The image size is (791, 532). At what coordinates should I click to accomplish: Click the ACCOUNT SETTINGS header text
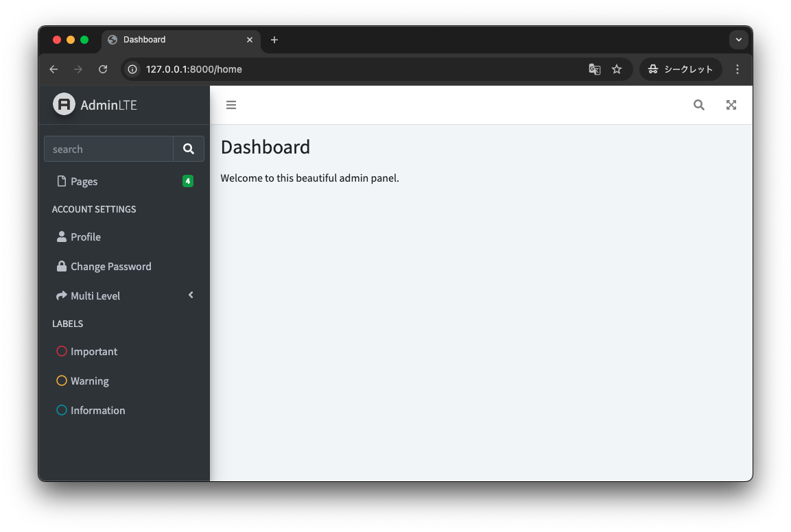[94, 209]
